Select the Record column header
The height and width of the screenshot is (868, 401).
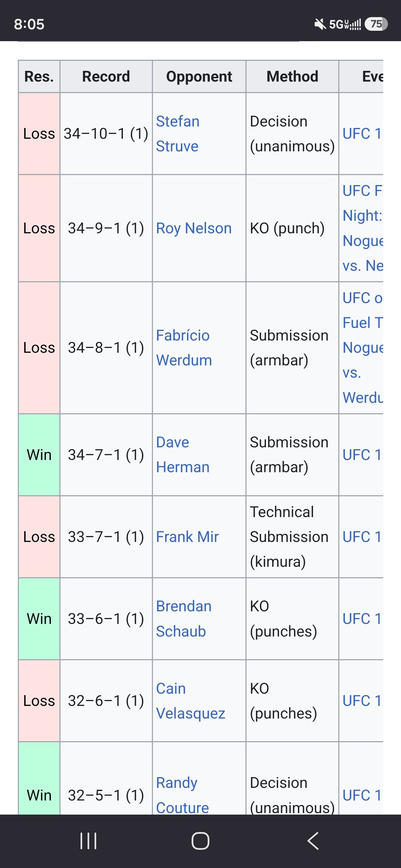(106, 76)
